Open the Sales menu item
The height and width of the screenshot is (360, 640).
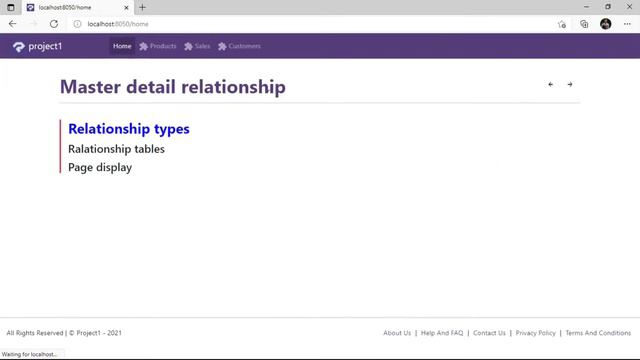coord(197,46)
